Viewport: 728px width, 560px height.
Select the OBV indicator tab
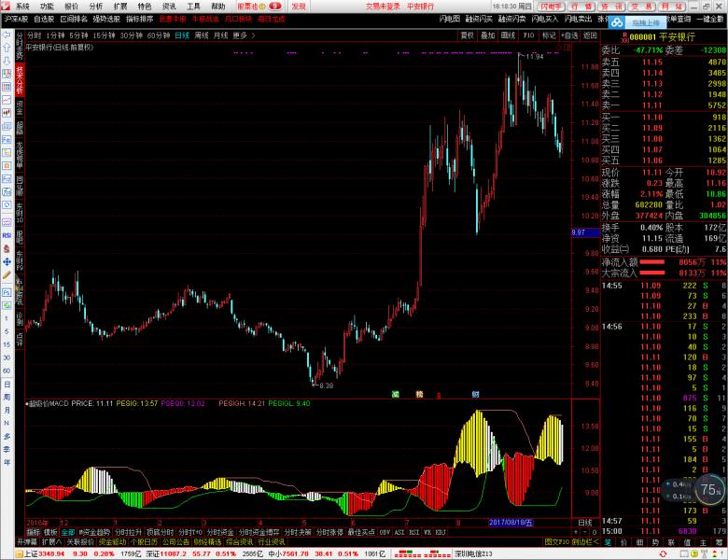[385, 532]
